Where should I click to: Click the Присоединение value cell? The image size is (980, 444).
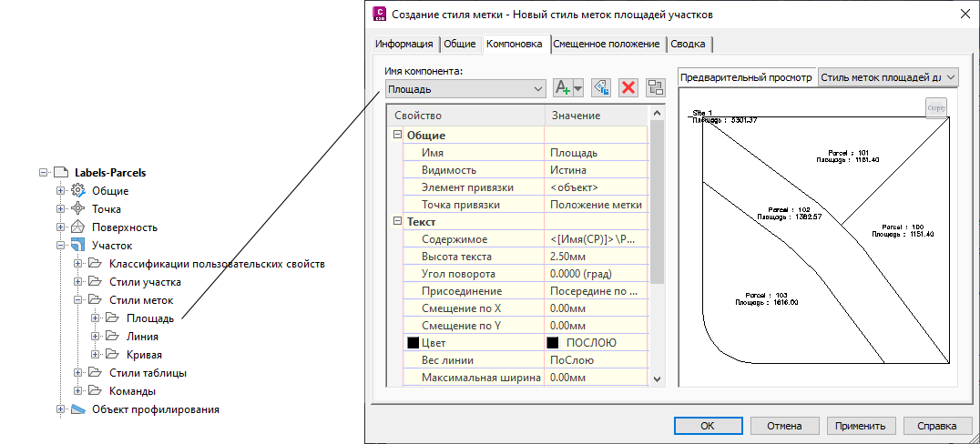pyautogui.click(x=597, y=291)
